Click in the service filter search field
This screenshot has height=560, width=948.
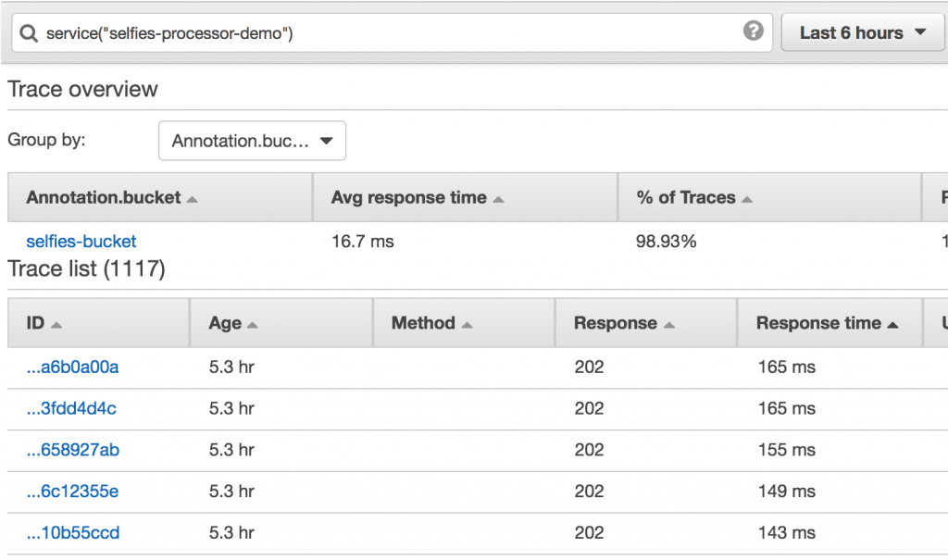(392, 32)
